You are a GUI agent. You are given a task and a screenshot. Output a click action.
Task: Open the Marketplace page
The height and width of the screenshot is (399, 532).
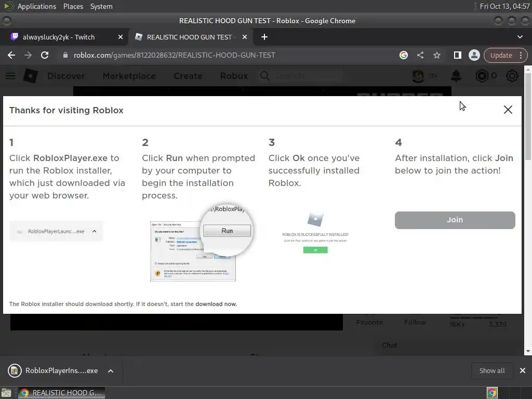129,76
